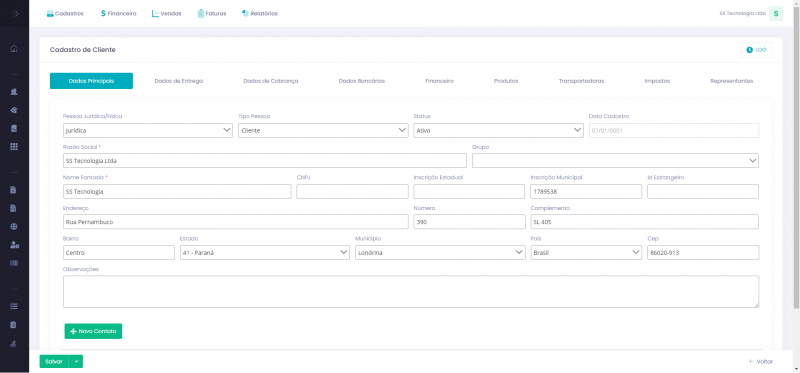
Task: Click the Observações text area
Action: 411,292
